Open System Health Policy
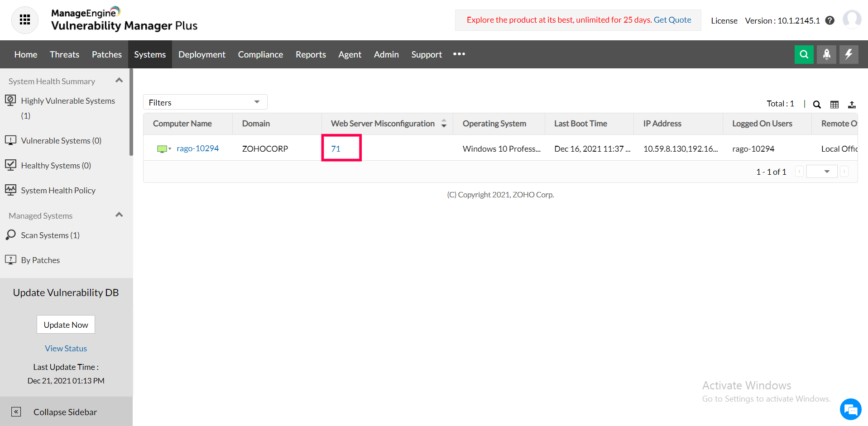This screenshot has height=426, width=868. pos(58,190)
